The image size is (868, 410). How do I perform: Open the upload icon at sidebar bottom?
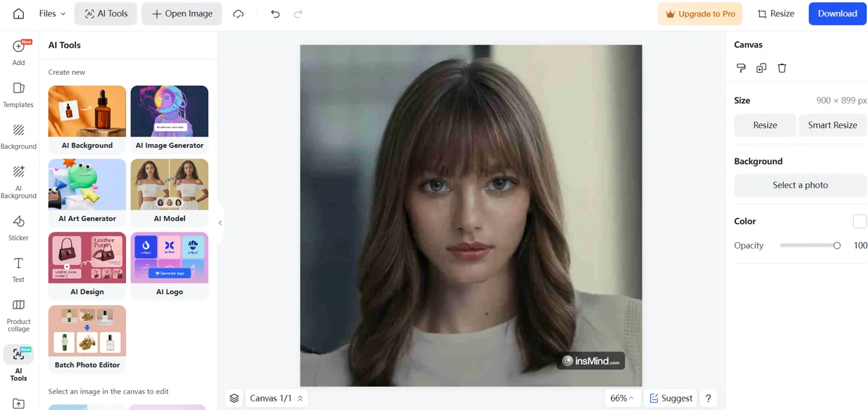(x=18, y=403)
